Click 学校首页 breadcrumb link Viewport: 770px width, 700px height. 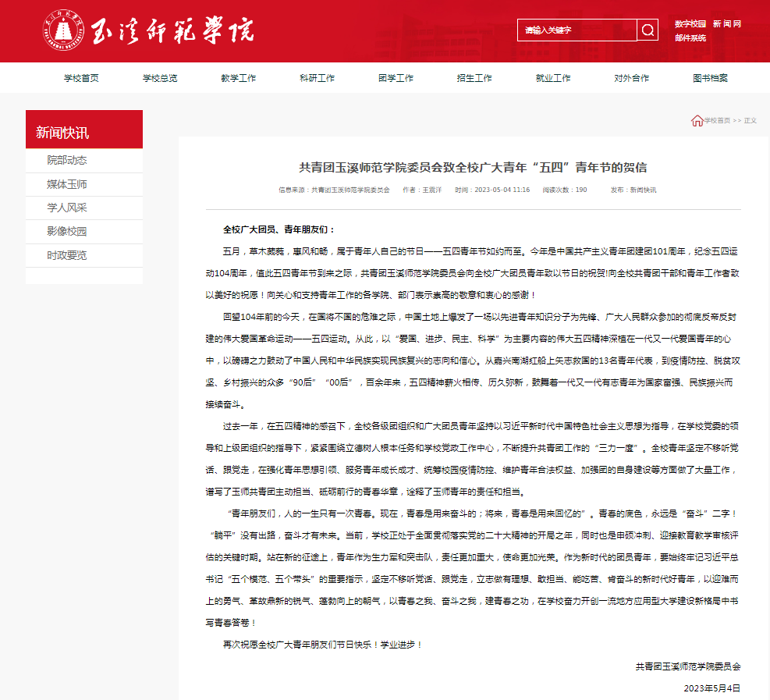click(x=717, y=121)
